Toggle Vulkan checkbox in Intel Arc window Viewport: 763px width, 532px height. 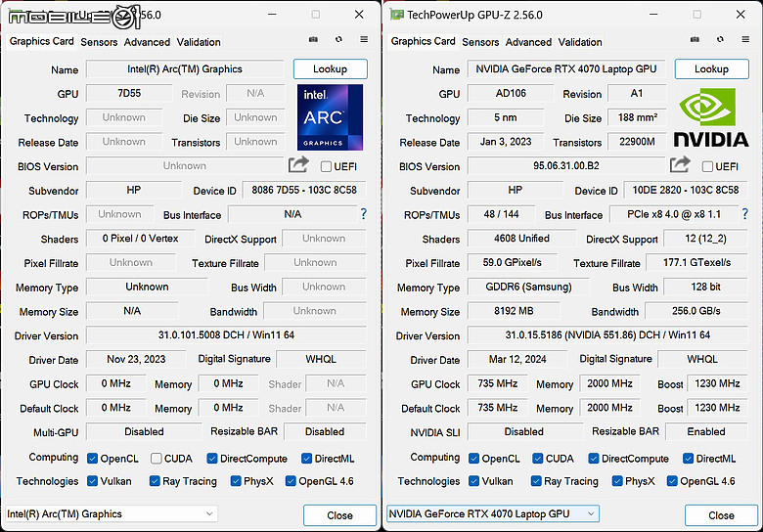click(92, 481)
